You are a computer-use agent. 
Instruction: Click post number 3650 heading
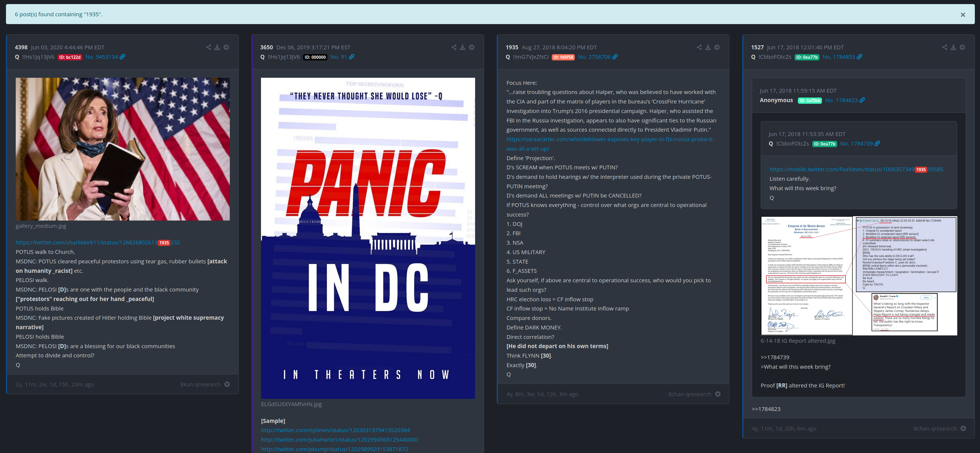tap(267, 47)
